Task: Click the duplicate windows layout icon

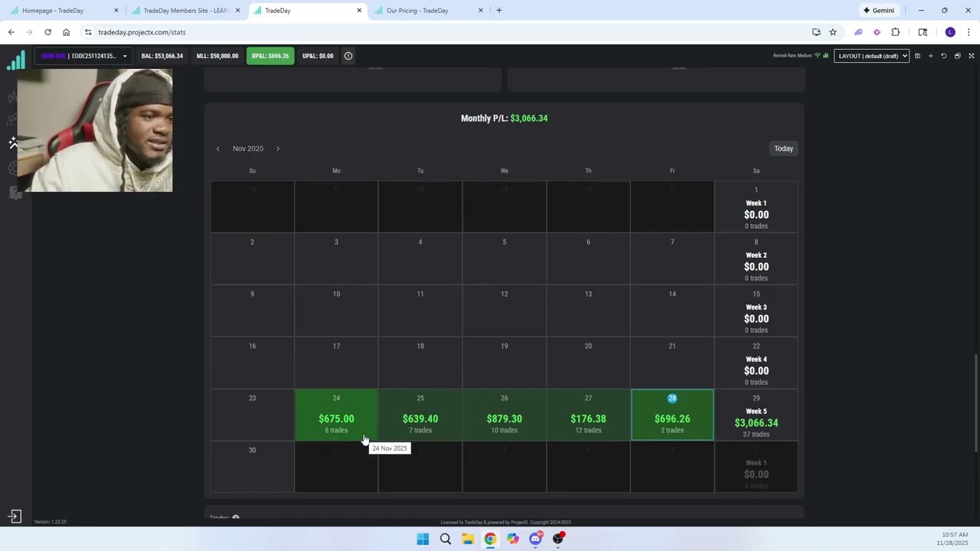Action: point(957,56)
